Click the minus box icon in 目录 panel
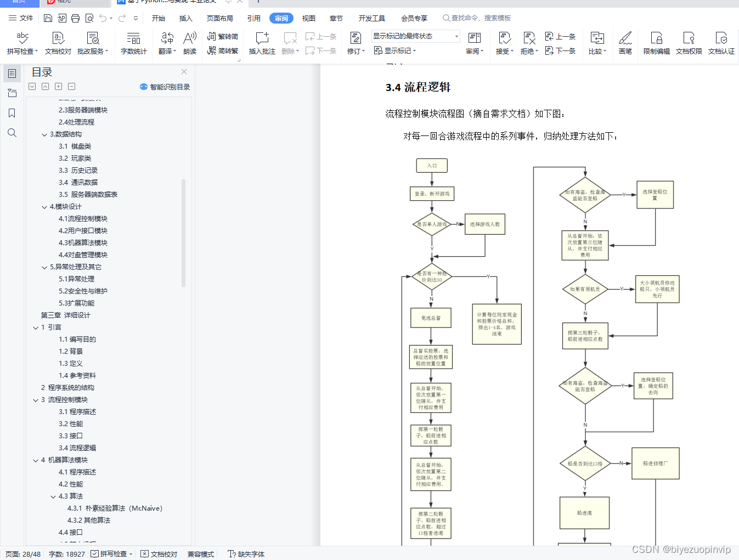This screenshot has height=560, width=739. 71,87
